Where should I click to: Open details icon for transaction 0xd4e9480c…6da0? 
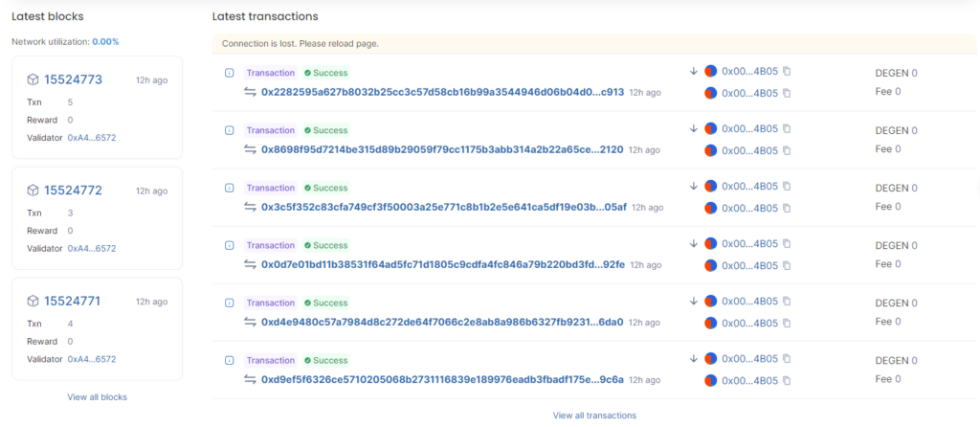[230, 303]
